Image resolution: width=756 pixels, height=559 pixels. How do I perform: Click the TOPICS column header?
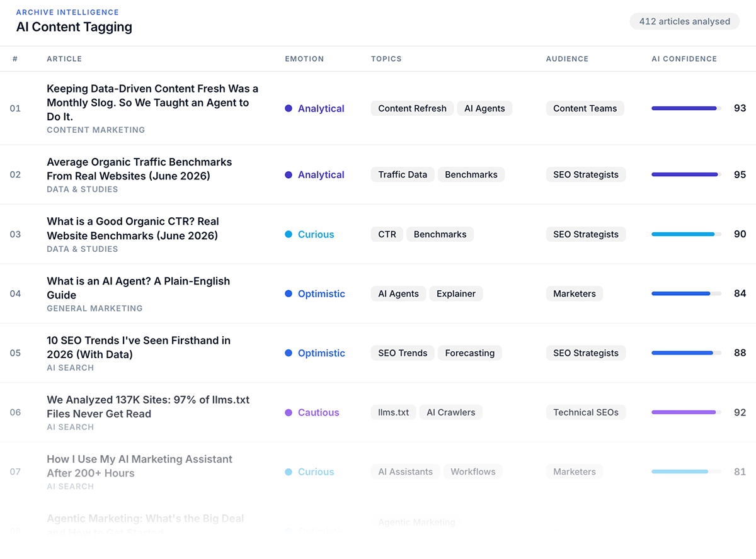coord(386,59)
